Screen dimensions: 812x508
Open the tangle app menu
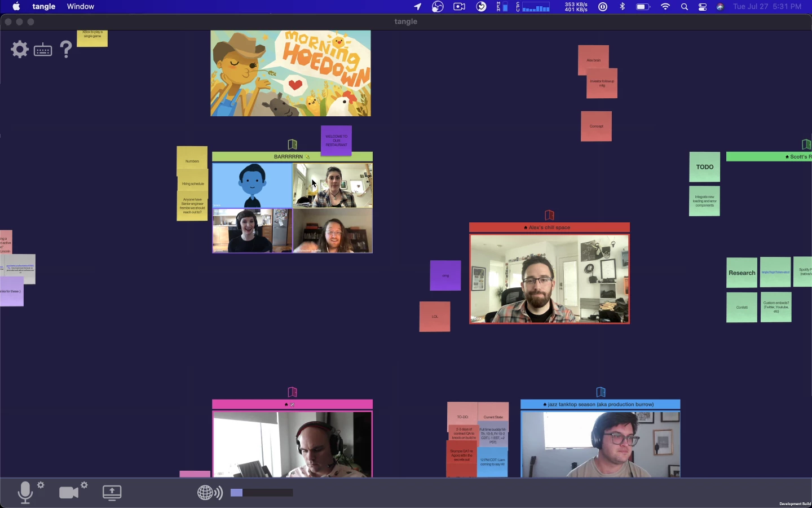click(43, 7)
